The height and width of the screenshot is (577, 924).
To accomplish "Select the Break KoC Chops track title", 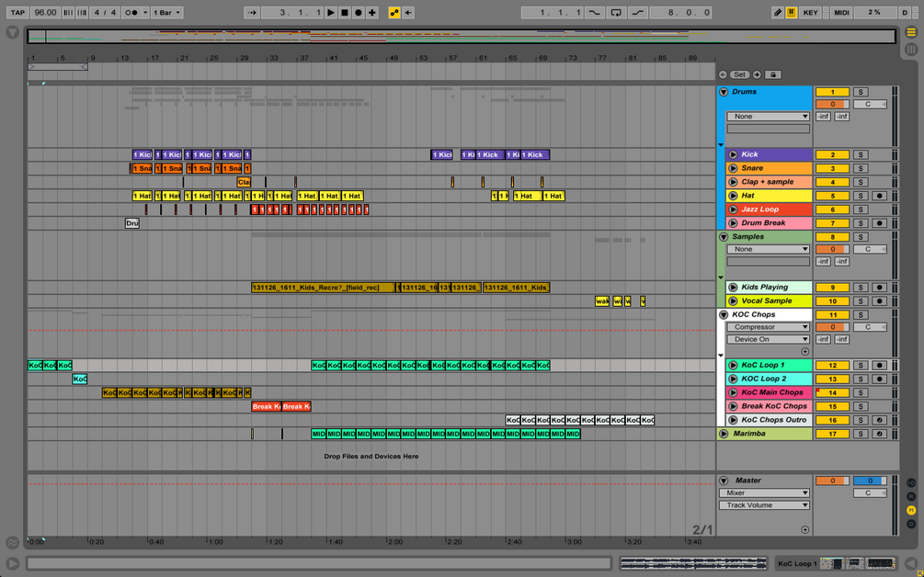I will (774, 406).
